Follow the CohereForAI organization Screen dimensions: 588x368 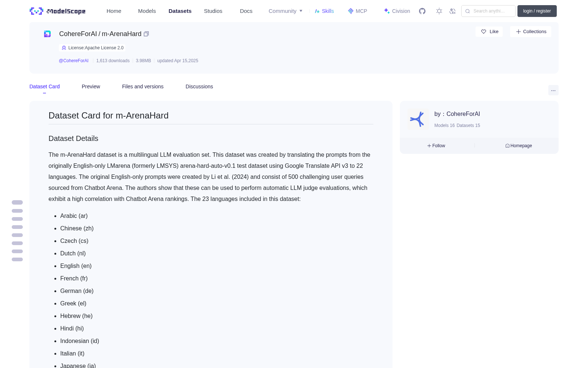[436, 146]
